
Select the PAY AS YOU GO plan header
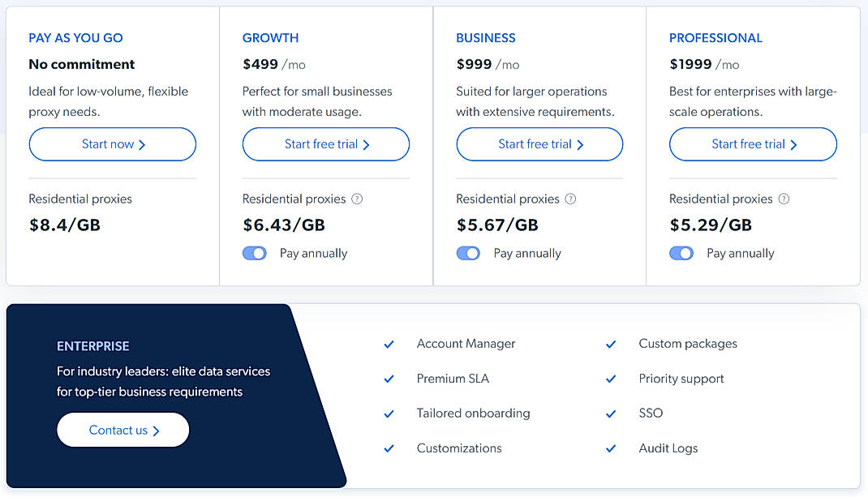pyautogui.click(x=75, y=37)
